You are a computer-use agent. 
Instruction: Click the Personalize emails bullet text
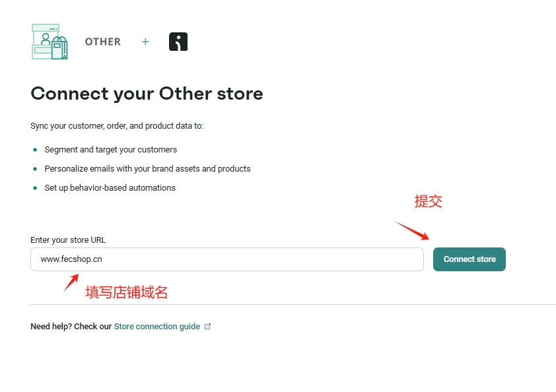coord(147,169)
